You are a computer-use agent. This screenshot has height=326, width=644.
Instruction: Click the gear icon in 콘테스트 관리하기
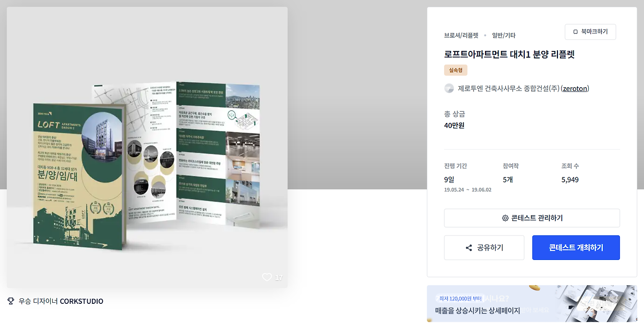click(x=505, y=218)
